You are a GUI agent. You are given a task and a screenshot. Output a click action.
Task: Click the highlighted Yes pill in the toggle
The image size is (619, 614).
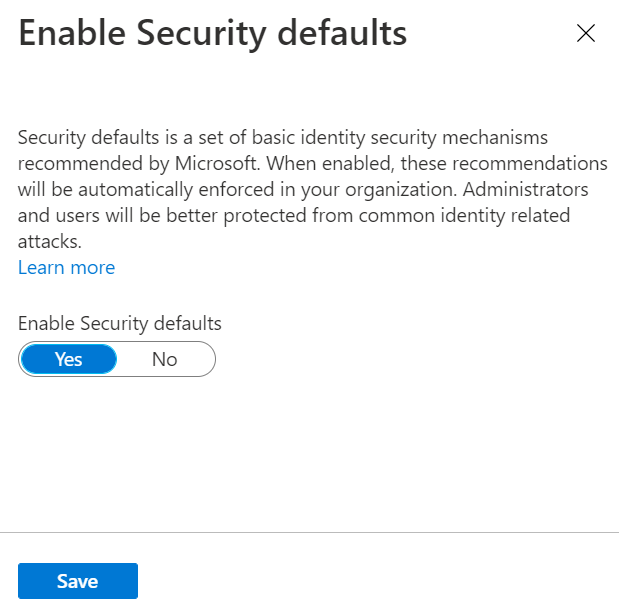[x=69, y=359]
